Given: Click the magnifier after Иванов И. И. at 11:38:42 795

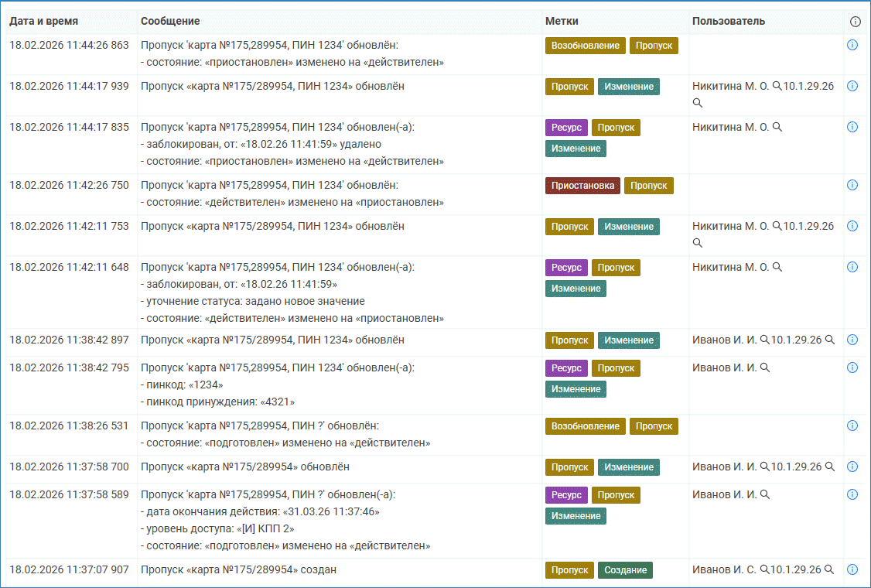Looking at the screenshot, I should 765,367.
